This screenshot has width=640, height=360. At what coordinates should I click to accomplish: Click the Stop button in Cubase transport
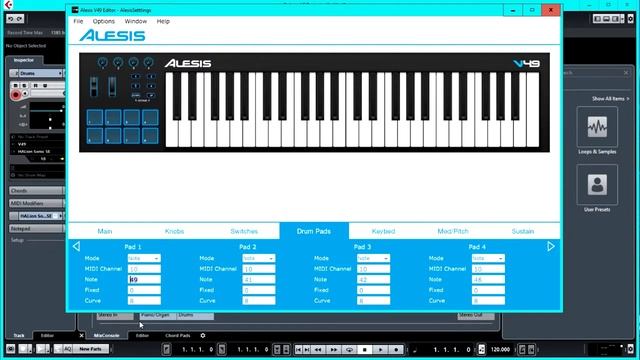364,349
